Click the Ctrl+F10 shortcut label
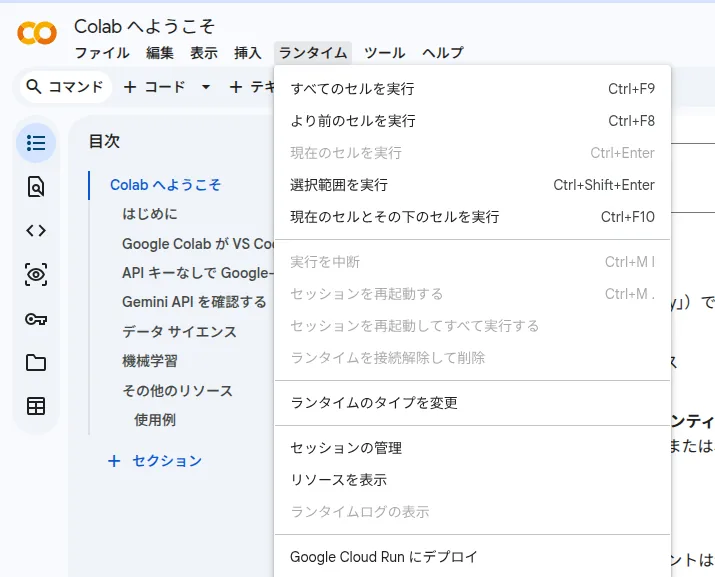This screenshot has width=715, height=577. [628, 217]
